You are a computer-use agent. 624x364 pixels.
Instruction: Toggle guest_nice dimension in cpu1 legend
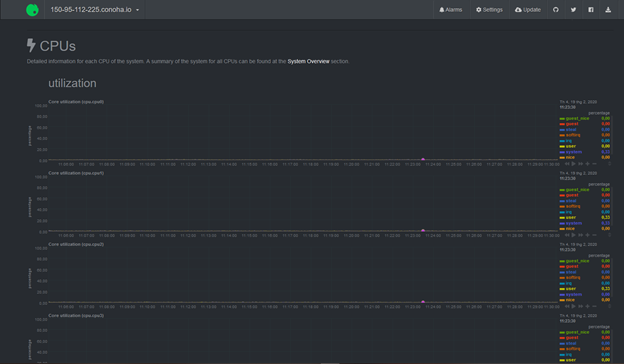[x=574, y=189]
